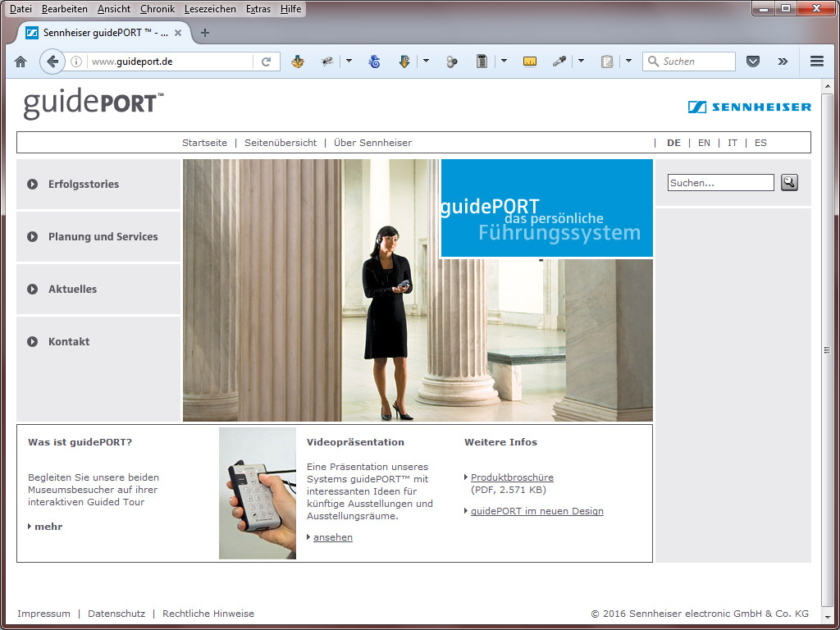
Task: Expand the dropdown next to the eyedropper
Action: click(581, 61)
